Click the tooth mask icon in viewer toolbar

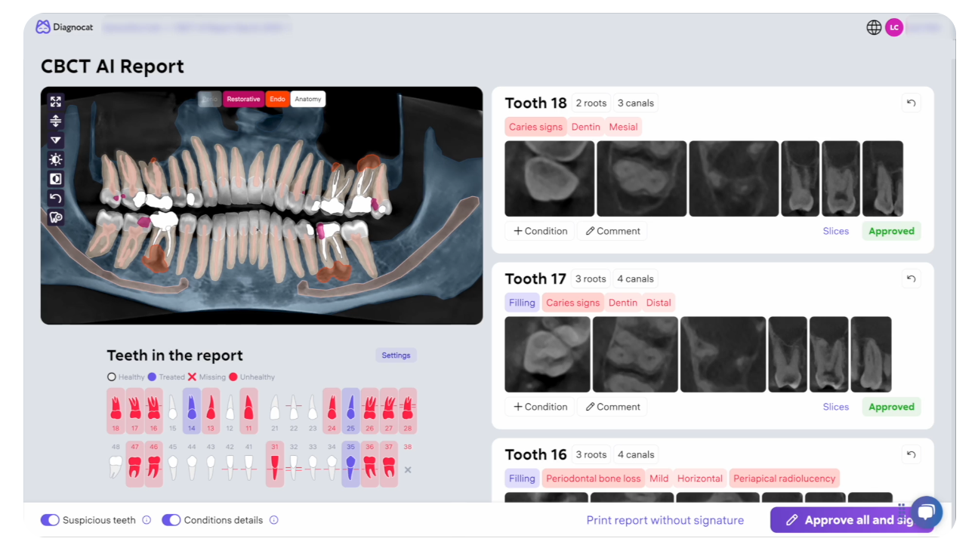[x=56, y=217]
